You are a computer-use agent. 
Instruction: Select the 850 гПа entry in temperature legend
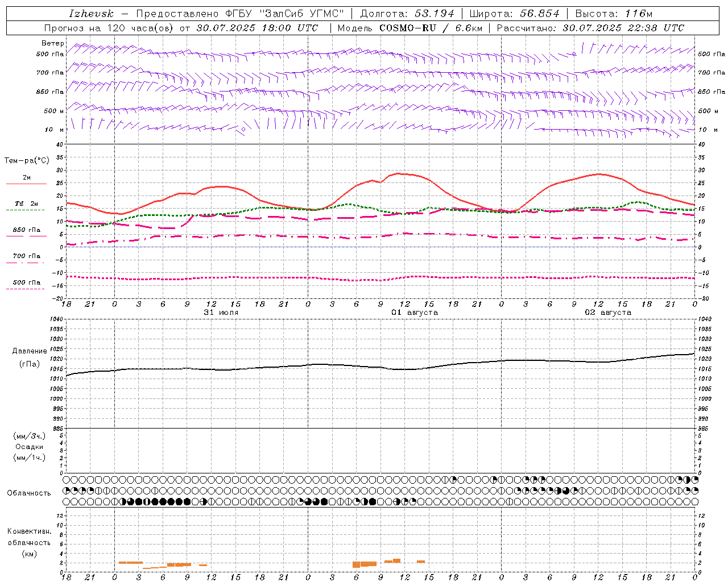(x=27, y=230)
